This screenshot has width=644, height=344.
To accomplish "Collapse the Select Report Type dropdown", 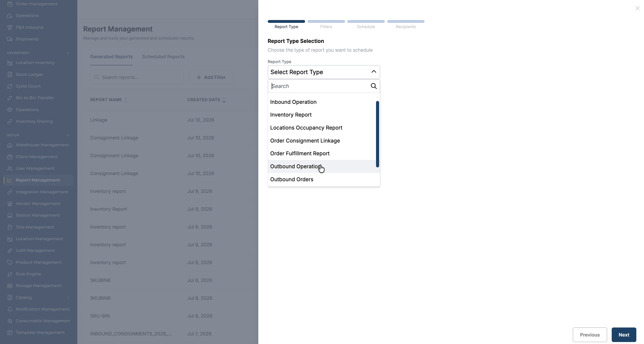I will [373, 72].
